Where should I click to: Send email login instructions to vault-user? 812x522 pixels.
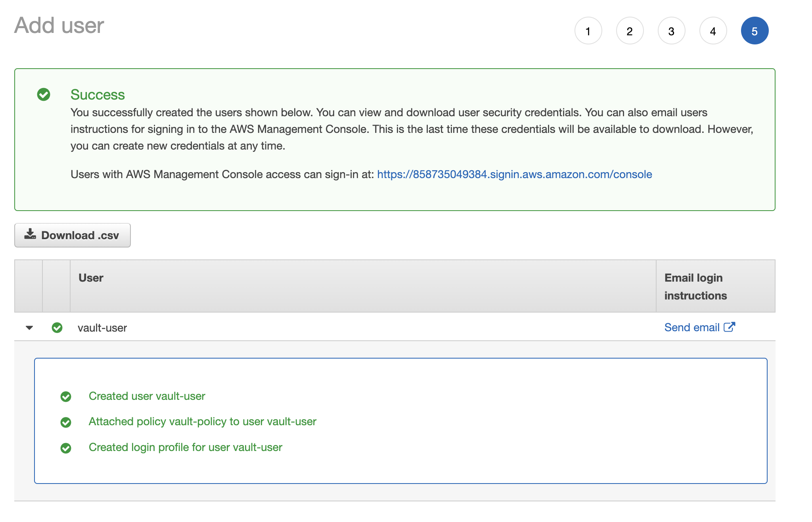692,328
